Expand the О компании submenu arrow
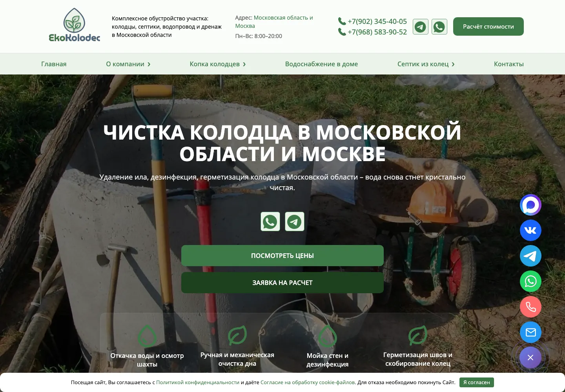Viewport: 565px width, 392px height. pos(149,64)
